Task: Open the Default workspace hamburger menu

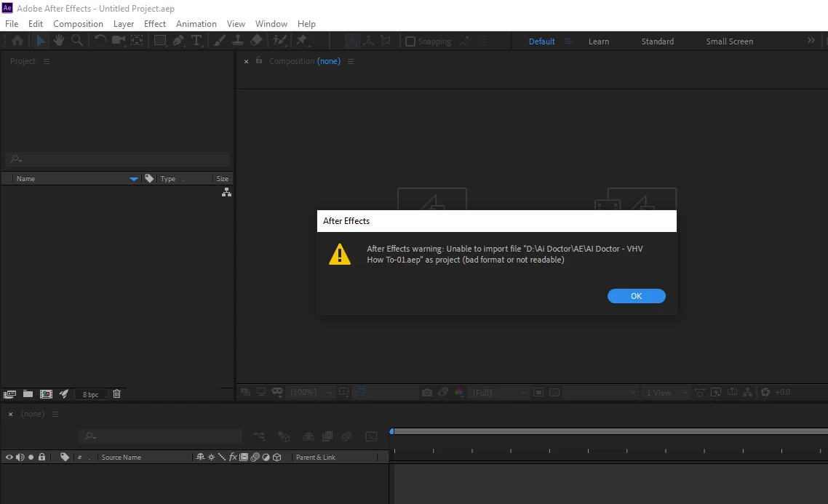Action: point(568,41)
